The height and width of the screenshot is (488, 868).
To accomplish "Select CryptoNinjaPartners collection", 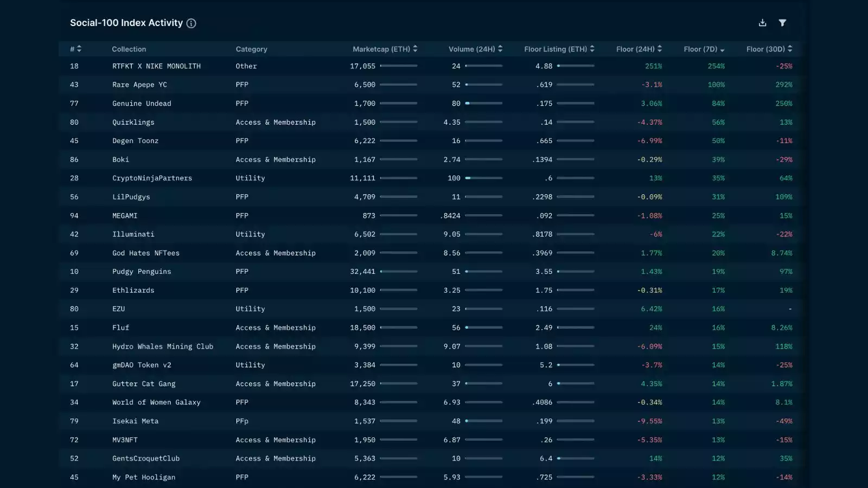I will tap(152, 178).
